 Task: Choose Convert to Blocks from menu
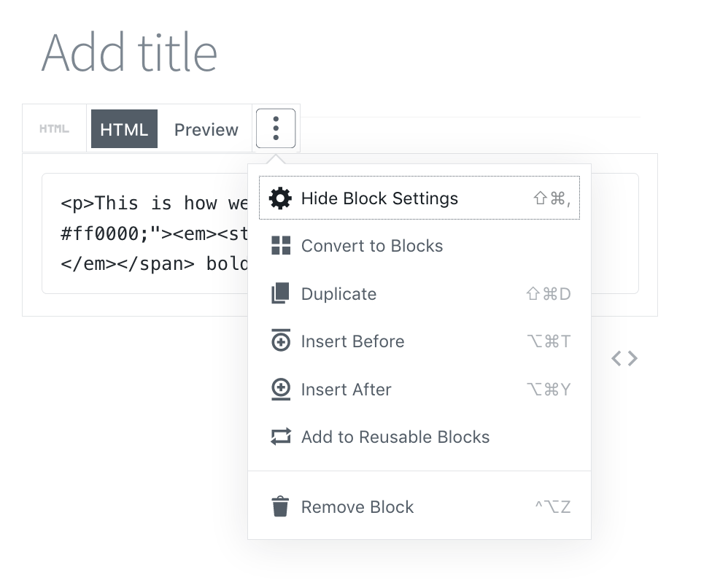(x=372, y=246)
